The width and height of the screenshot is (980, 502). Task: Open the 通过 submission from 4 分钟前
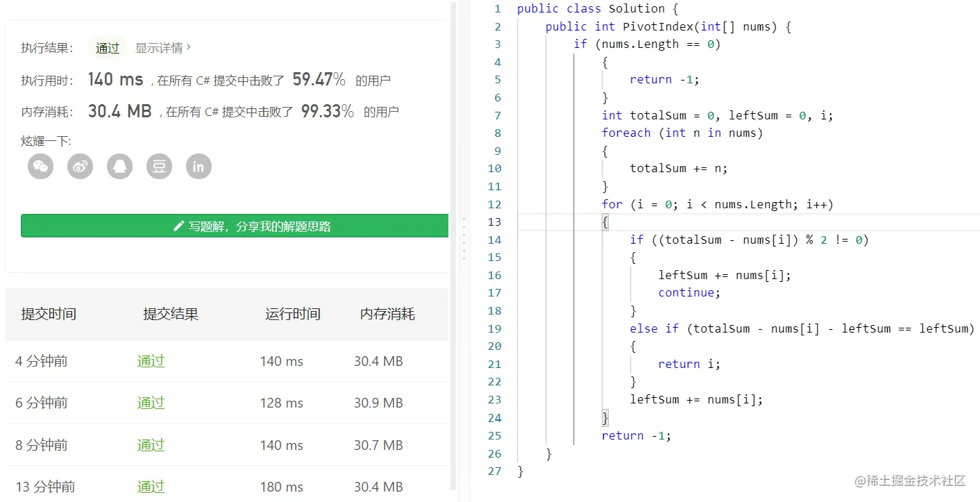(151, 361)
